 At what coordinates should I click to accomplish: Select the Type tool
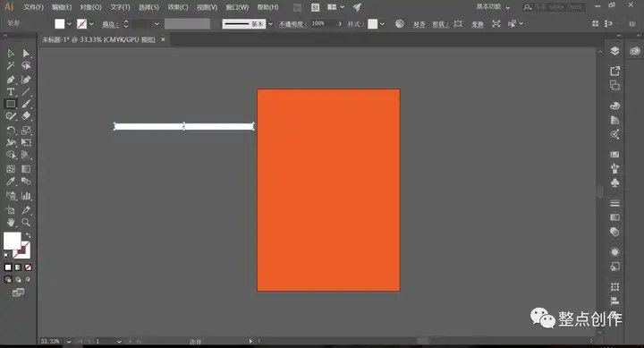(x=11, y=92)
